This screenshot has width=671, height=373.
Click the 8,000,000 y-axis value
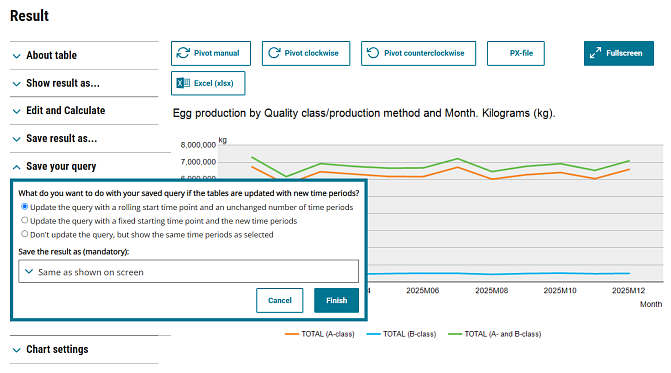point(198,145)
